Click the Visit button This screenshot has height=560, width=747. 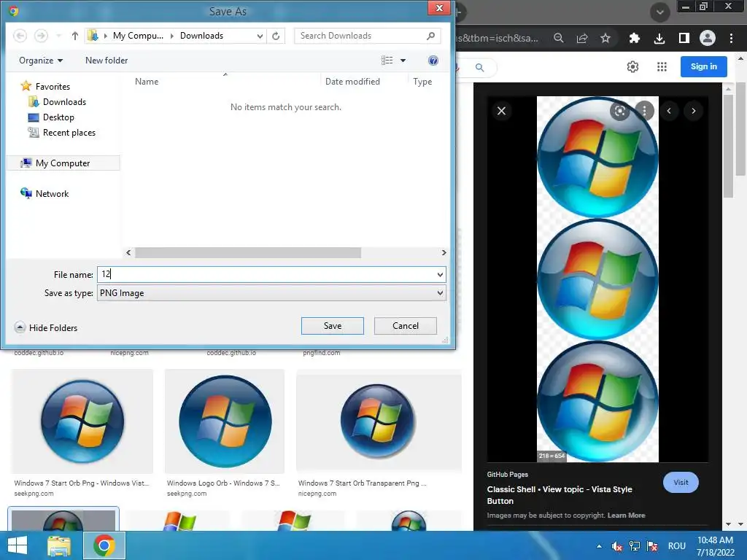[x=681, y=483]
